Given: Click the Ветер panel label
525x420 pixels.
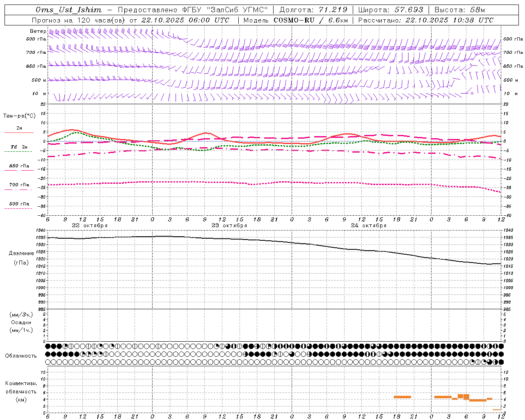Looking at the screenshot, I should 38,31.
